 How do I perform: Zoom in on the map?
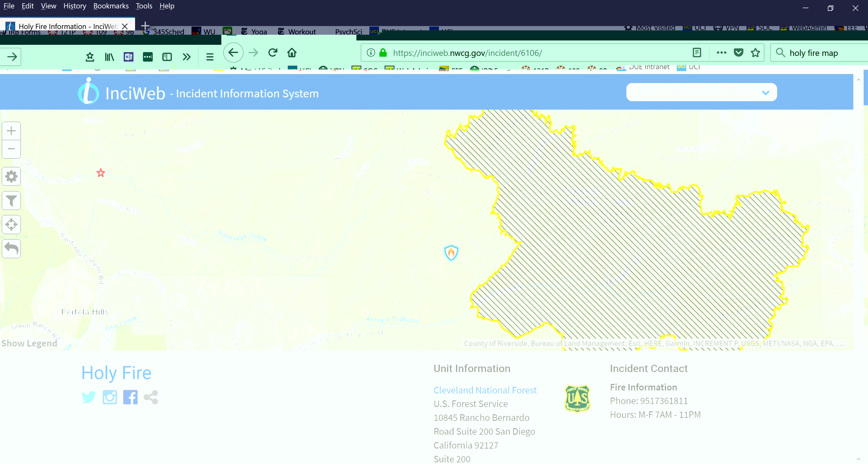11,131
